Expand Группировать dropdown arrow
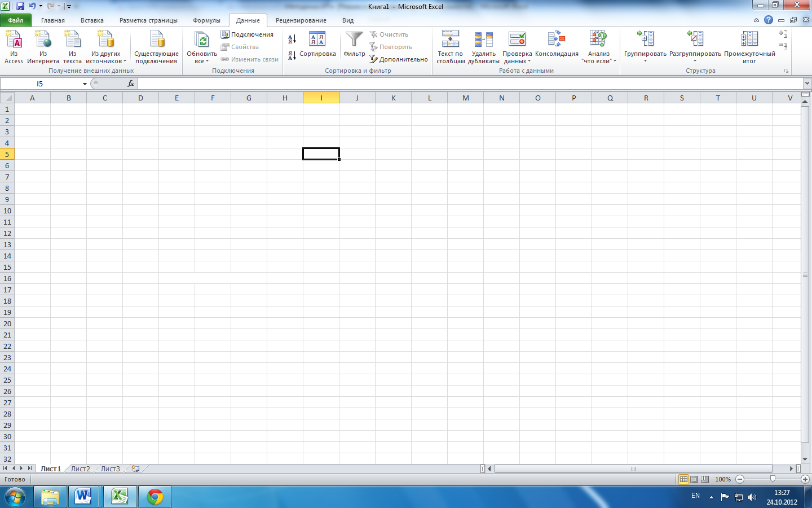The height and width of the screenshot is (508, 812). point(645,61)
